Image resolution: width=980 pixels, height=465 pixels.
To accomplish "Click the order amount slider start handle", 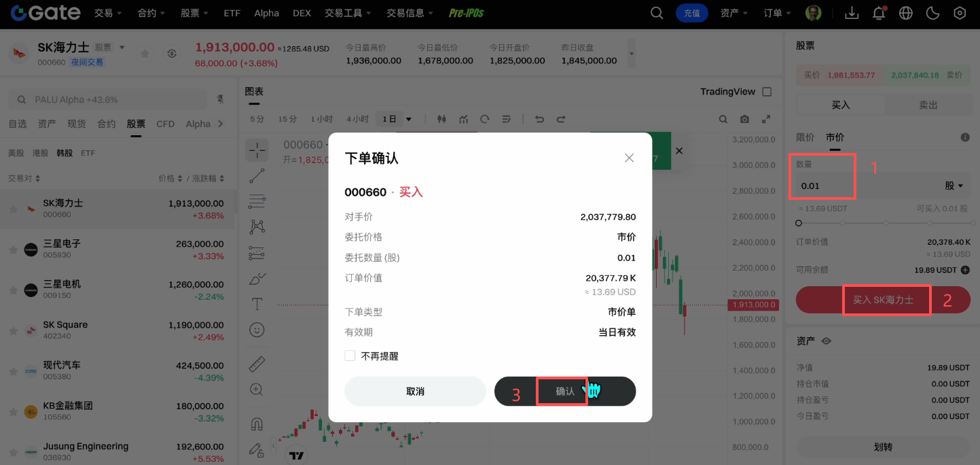I will [x=799, y=223].
